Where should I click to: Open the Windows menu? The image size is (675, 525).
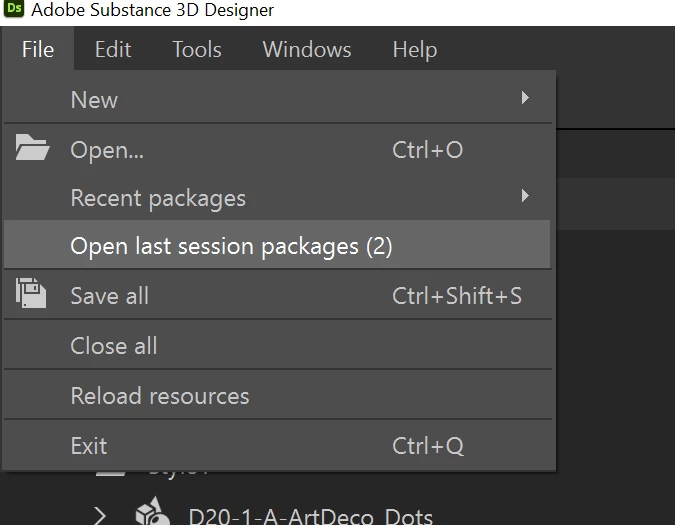pos(307,49)
